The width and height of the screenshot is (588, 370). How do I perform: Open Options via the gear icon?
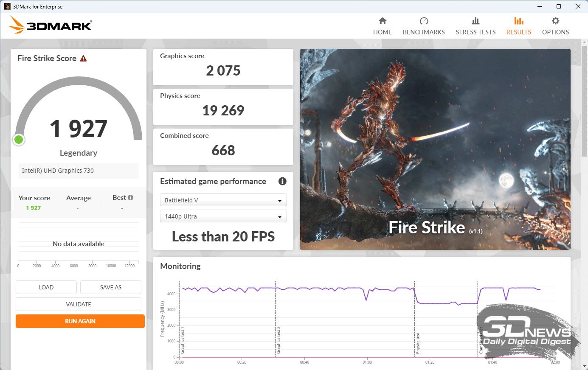pyautogui.click(x=555, y=21)
